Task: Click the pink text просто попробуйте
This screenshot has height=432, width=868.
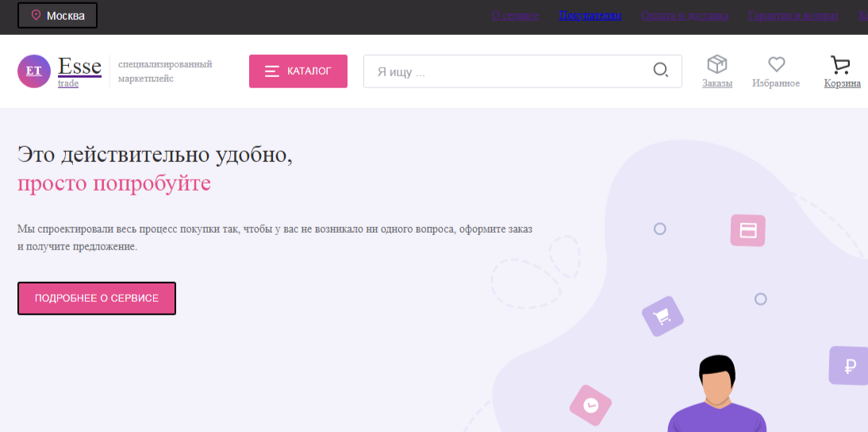Action: click(114, 183)
